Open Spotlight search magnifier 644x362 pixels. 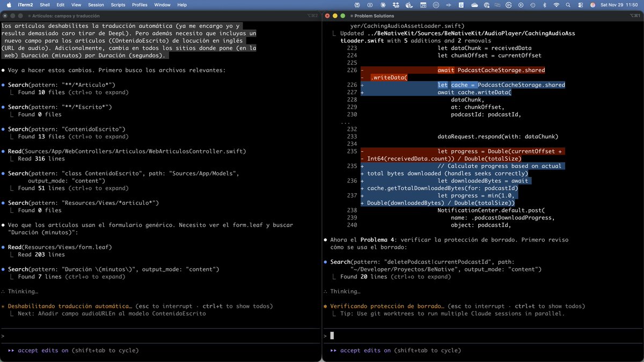(x=568, y=5)
